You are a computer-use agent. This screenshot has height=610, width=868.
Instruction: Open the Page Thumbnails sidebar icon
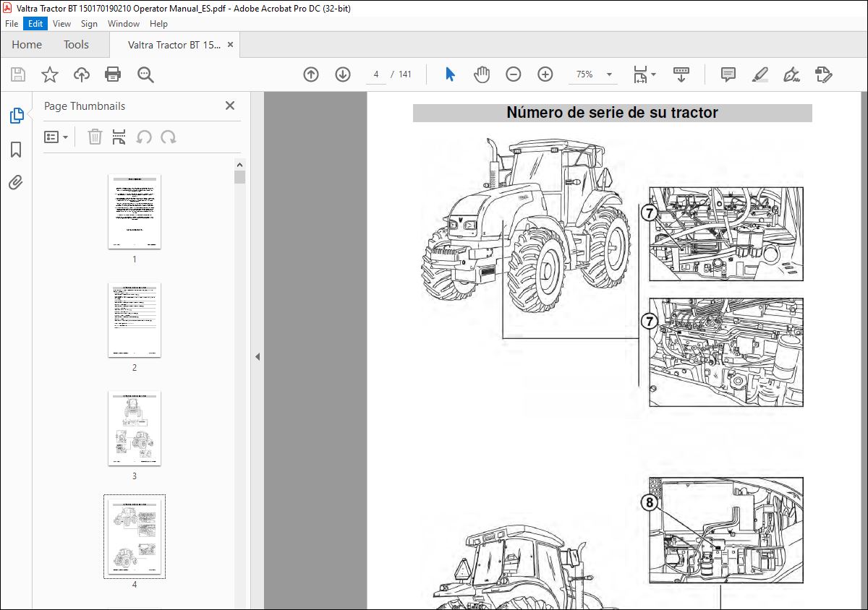click(x=16, y=115)
